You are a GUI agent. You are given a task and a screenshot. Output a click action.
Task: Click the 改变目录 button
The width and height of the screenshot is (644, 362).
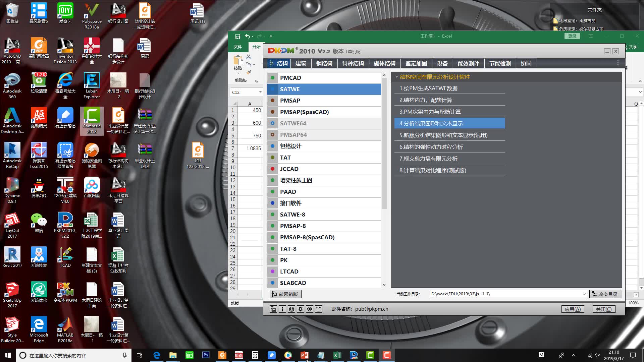[x=605, y=294]
